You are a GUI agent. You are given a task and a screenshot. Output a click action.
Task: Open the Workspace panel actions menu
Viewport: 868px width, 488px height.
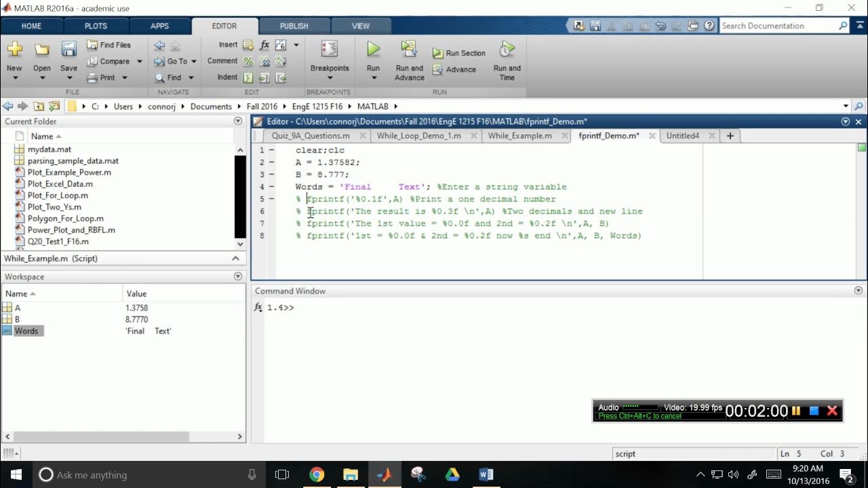click(x=238, y=277)
